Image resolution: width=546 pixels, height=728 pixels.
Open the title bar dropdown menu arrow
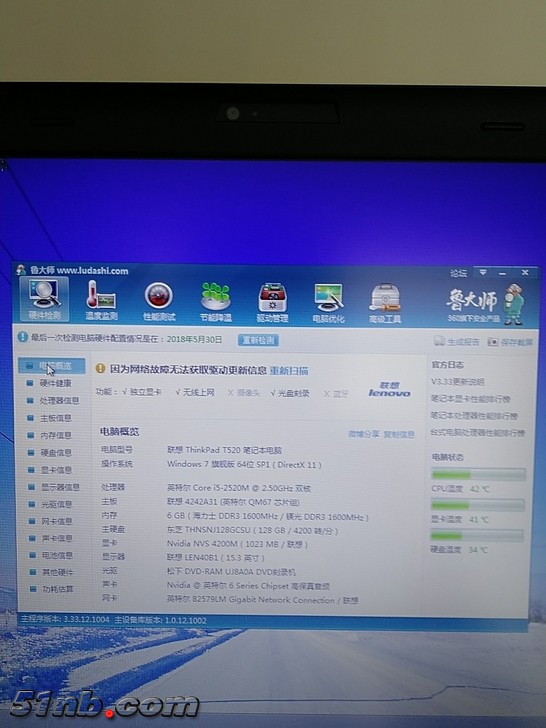click(483, 273)
